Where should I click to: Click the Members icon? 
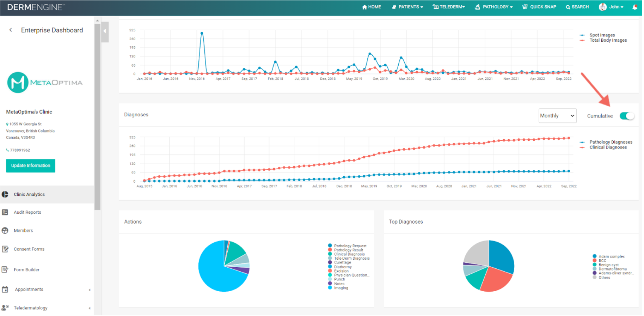click(5, 231)
